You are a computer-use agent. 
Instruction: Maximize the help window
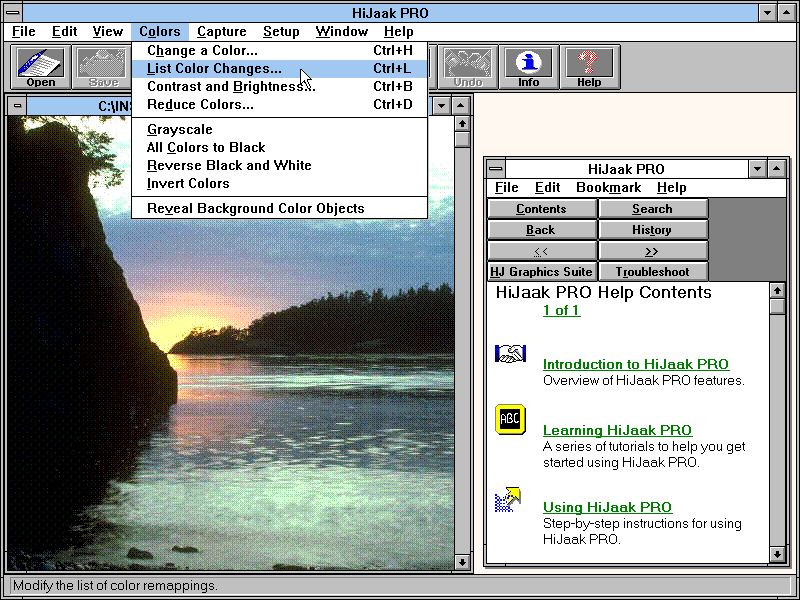777,169
